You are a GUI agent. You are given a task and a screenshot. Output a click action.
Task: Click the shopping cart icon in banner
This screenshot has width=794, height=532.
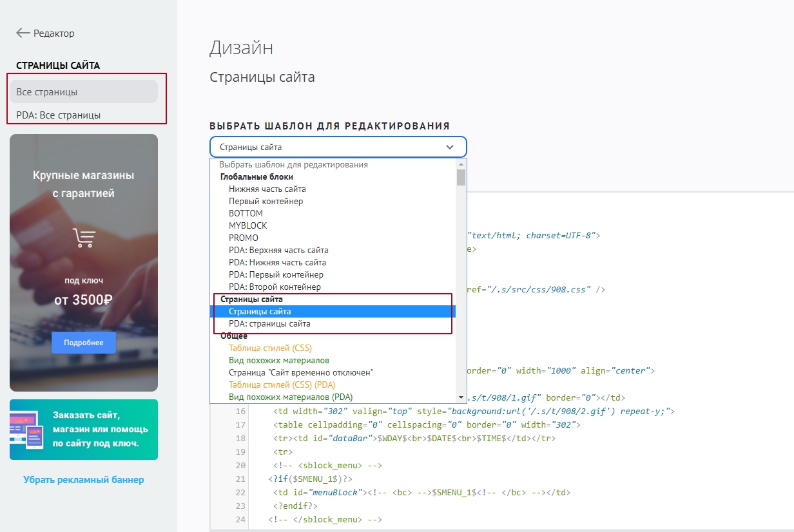pos(84,237)
